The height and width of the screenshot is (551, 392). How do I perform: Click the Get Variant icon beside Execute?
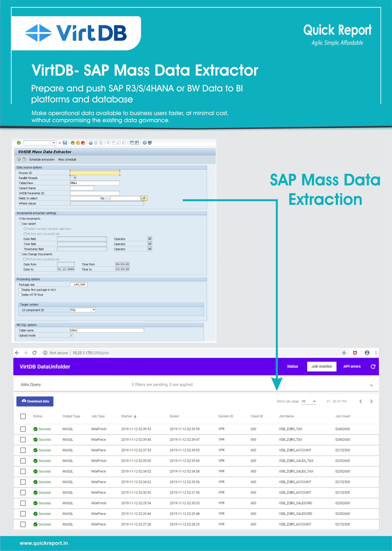click(x=24, y=159)
